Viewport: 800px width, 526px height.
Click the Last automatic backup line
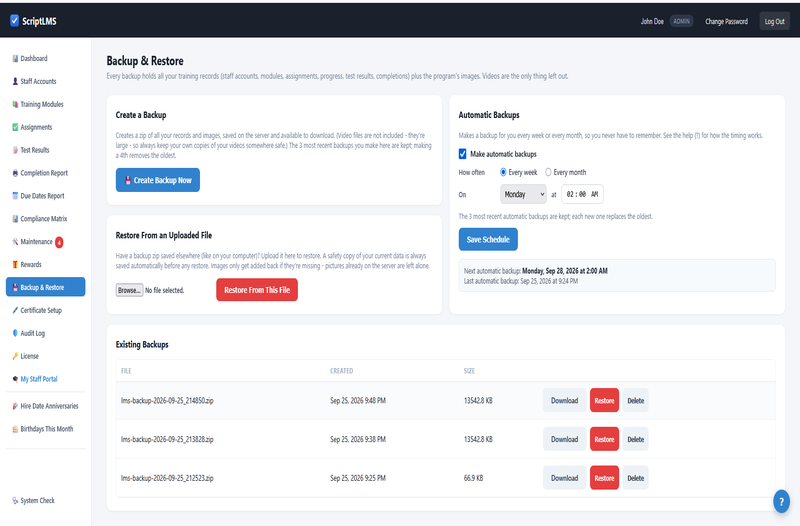(x=520, y=281)
